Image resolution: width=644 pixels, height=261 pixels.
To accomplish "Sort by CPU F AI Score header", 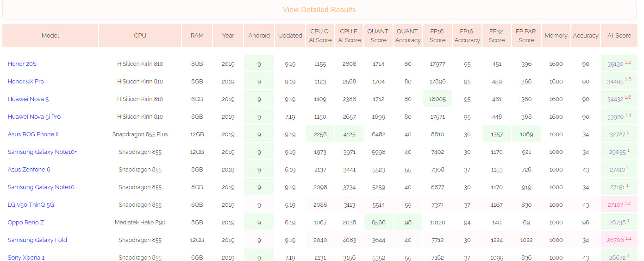I will click(350, 36).
